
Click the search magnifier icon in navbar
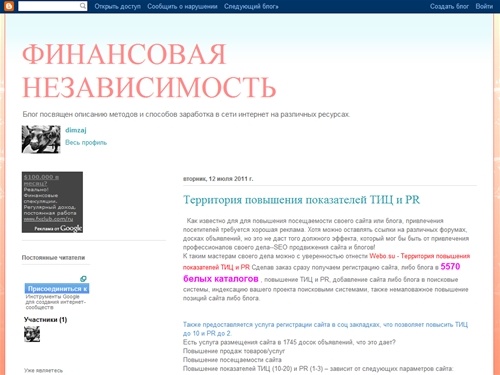[83, 6]
